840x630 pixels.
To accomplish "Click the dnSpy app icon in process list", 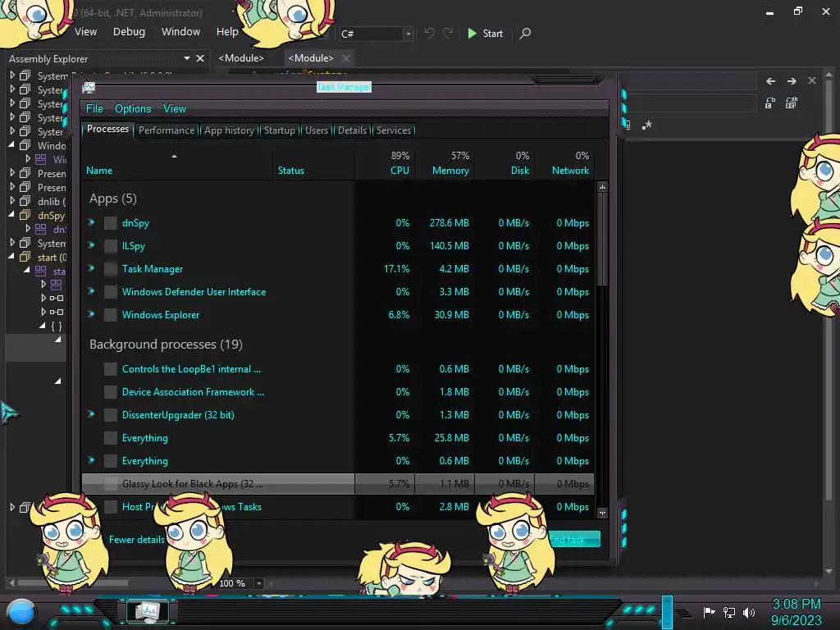I will tap(111, 223).
